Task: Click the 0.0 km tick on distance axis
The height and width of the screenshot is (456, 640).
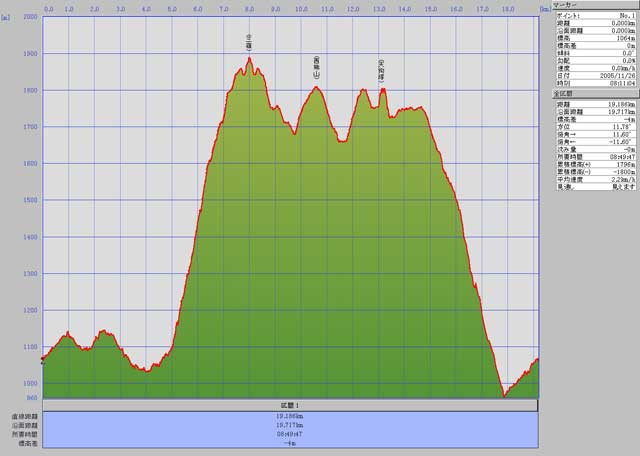Action: [x=49, y=8]
